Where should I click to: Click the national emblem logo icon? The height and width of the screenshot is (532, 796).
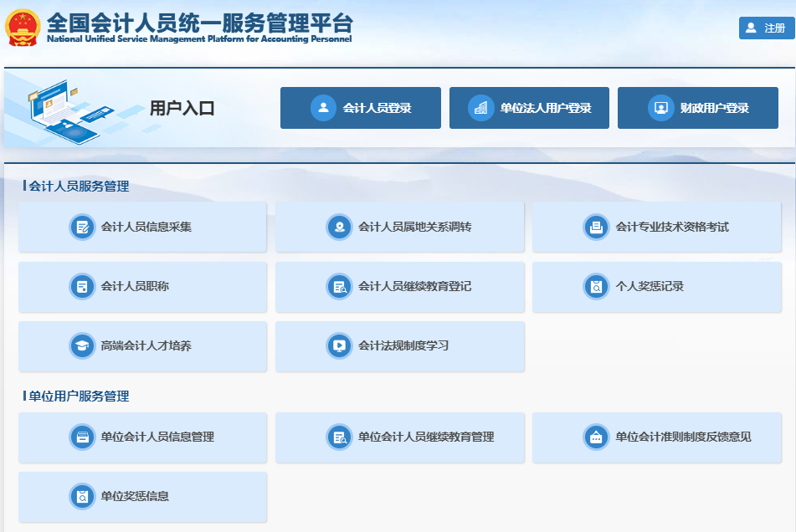tap(23, 28)
